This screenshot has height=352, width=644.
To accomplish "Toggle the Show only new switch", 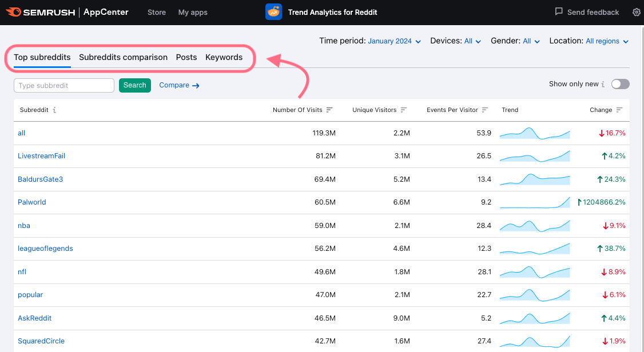I will point(620,84).
